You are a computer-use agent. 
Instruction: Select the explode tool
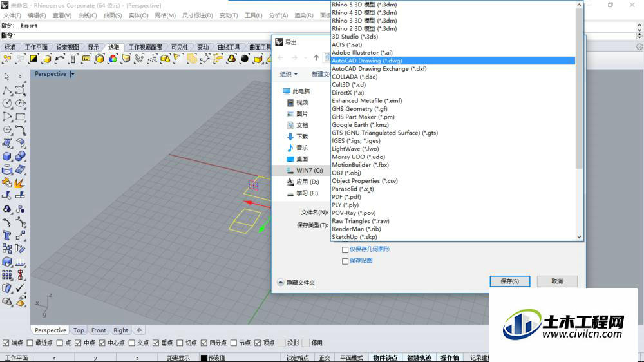click(20, 182)
